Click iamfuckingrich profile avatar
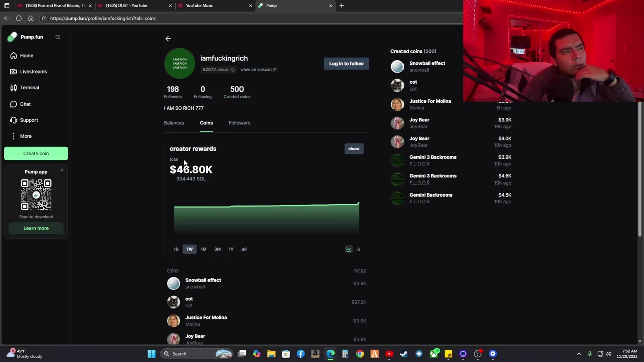 179,63
